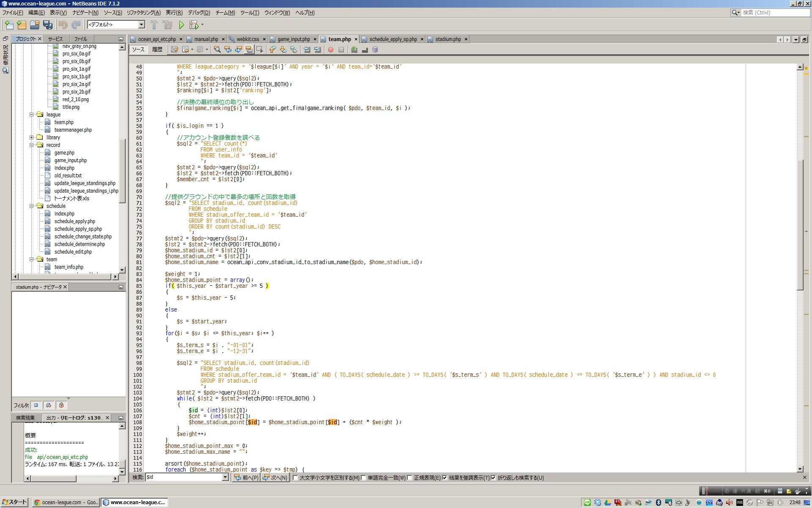The width and height of the screenshot is (812, 508).
Task: Expand the library folder in the project tree
Action: click(32, 138)
